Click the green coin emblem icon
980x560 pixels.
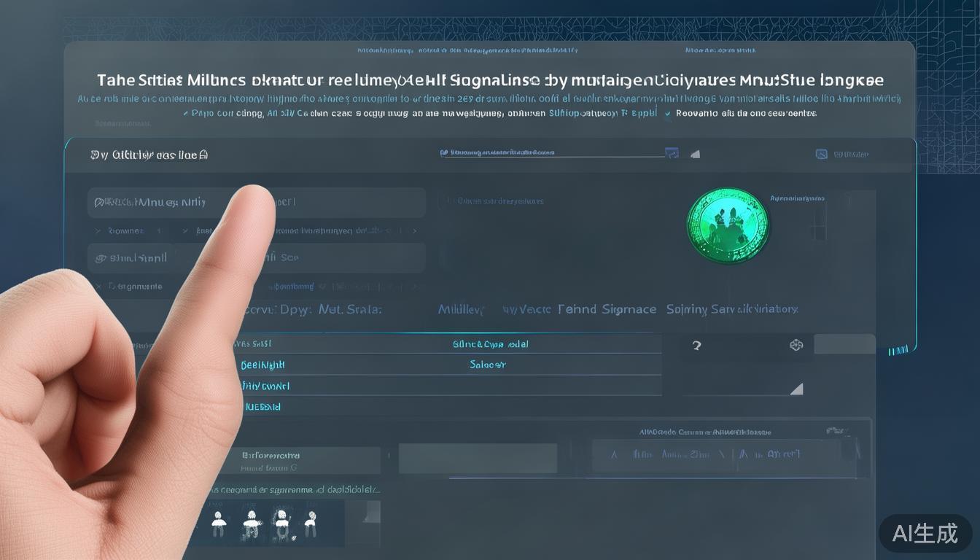pyautogui.click(x=728, y=225)
